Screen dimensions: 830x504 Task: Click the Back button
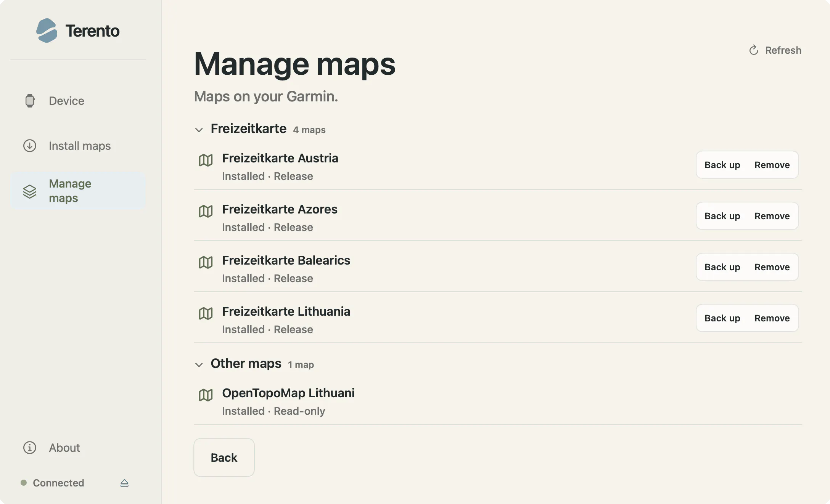pyautogui.click(x=224, y=457)
